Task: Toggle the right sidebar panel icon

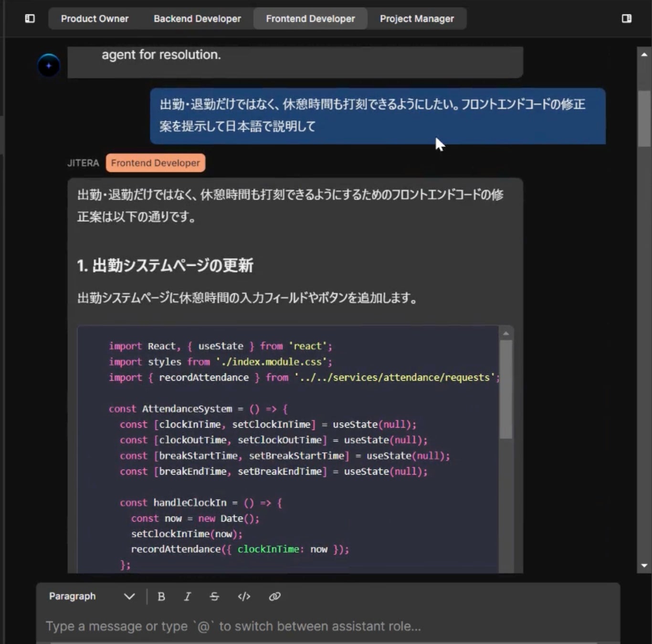Action: [x=627, y=19]
